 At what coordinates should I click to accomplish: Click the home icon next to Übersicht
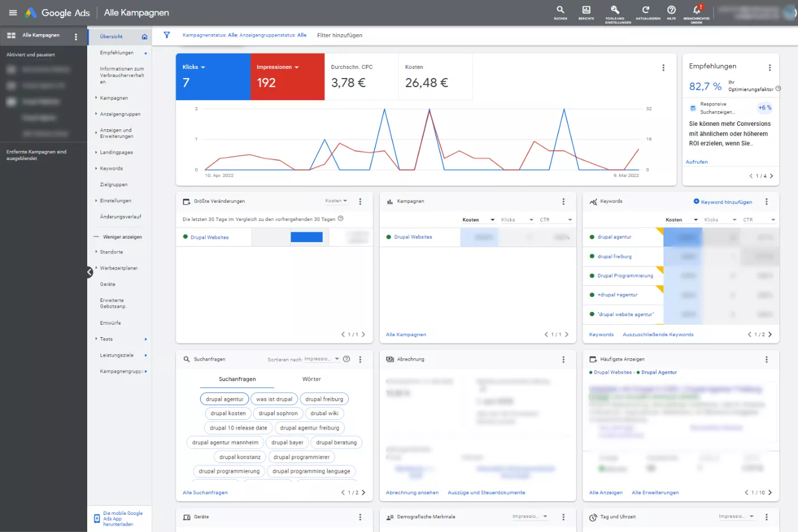coord(144,36)
